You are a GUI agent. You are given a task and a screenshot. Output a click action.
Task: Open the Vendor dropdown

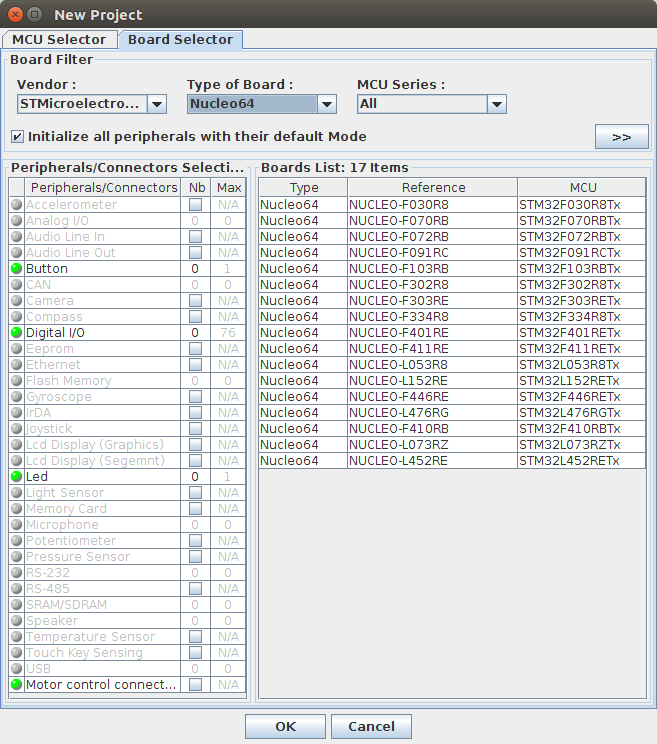click(157, 104)
